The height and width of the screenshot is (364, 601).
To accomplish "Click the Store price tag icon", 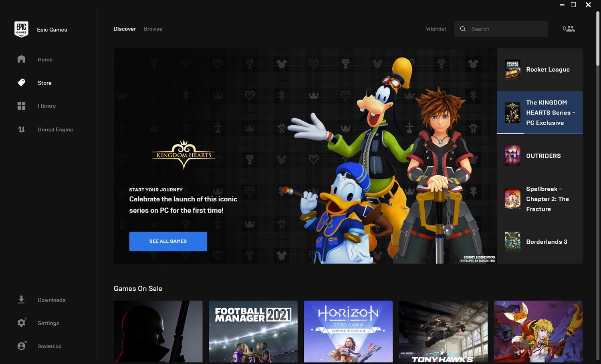I will coord(21,82).
